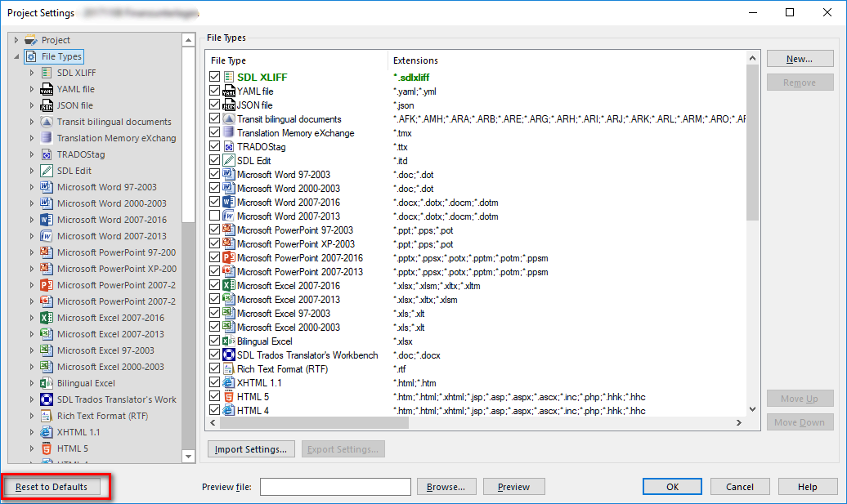The height and width of the screenshot is (504, 847).
Task: Select Microsoft Excel 97-2003 tree item
Action: tap(105, 350)
